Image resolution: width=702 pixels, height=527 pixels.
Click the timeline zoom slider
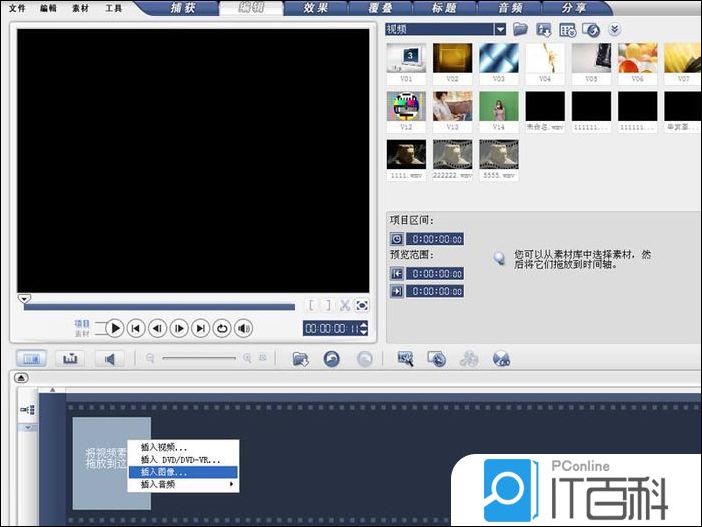click(x=199, y=358)
